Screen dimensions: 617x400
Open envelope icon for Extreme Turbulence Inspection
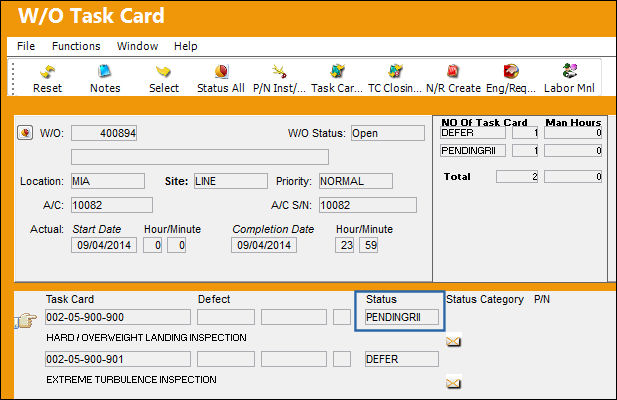pyautogui.click(x=453, y=383)
